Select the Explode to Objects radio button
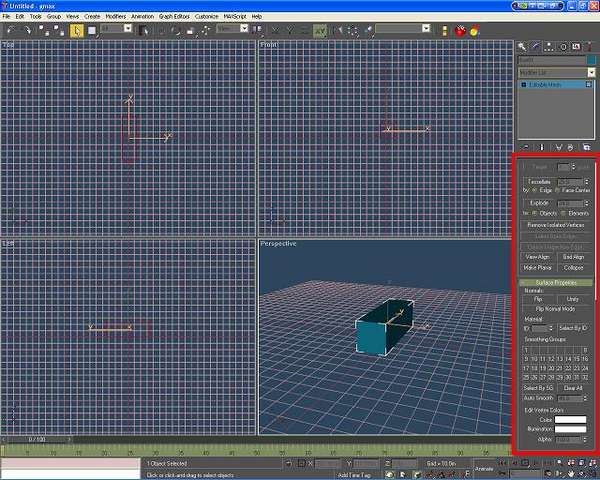The image size is (600, 480). point(535,213)
